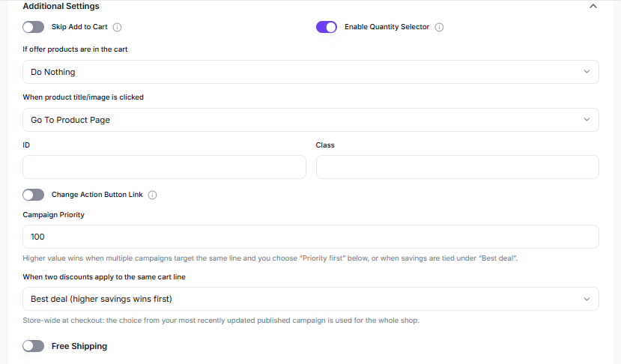Click the Enable Quantity Selector label
The height and width of the screenshot is (364, 621).
387,26
